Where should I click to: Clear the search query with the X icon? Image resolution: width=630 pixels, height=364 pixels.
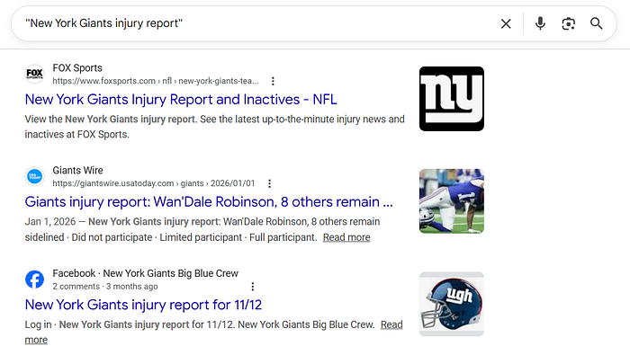point(506,23)
